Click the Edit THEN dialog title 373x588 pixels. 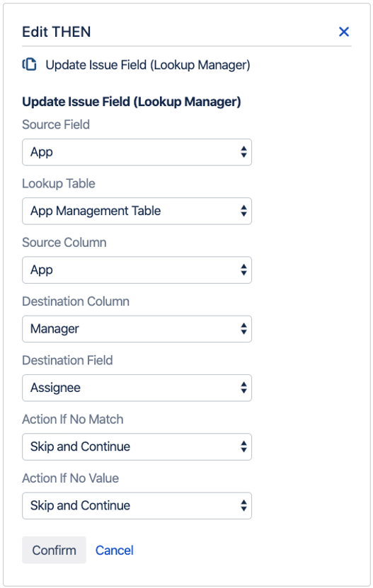coord(57,32)
